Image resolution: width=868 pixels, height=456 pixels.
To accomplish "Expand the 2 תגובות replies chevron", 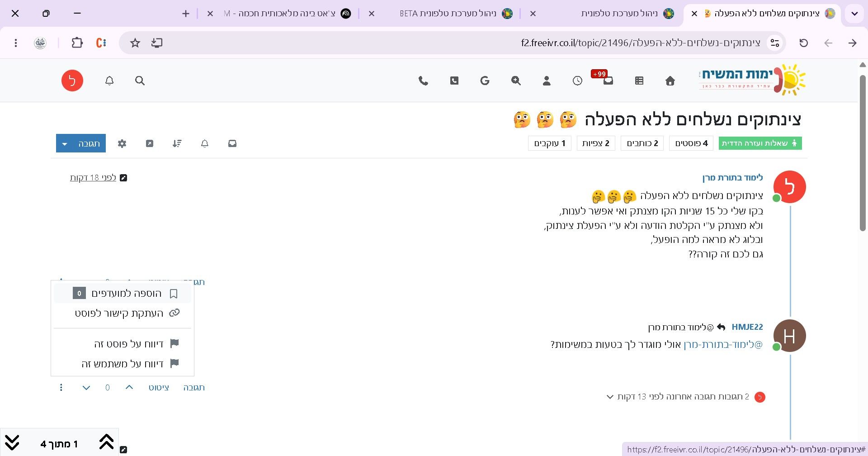I will (x=610, y=397).
